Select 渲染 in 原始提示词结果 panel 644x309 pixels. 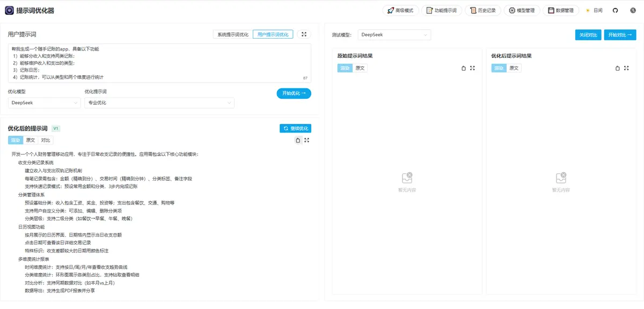tap(345, 68)
